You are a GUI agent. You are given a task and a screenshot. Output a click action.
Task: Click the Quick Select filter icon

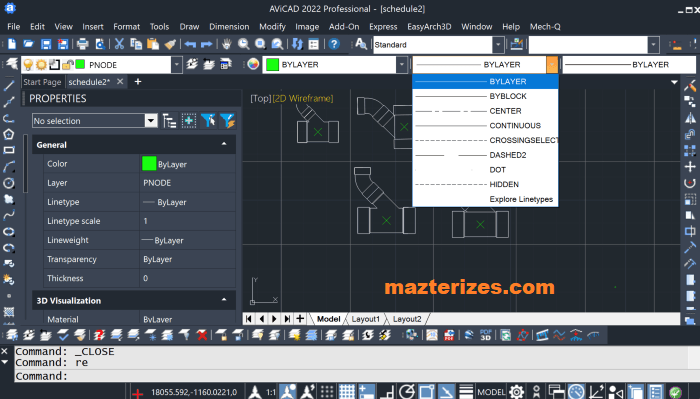228,121
